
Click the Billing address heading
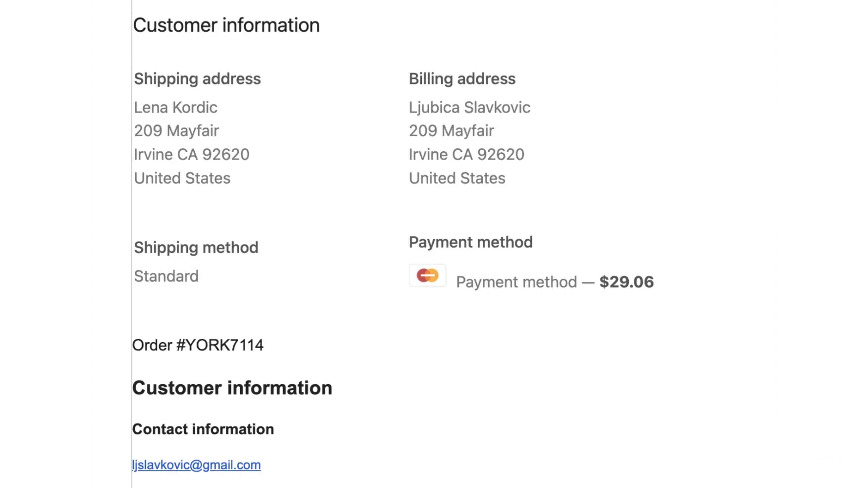[x=462, y=79]
